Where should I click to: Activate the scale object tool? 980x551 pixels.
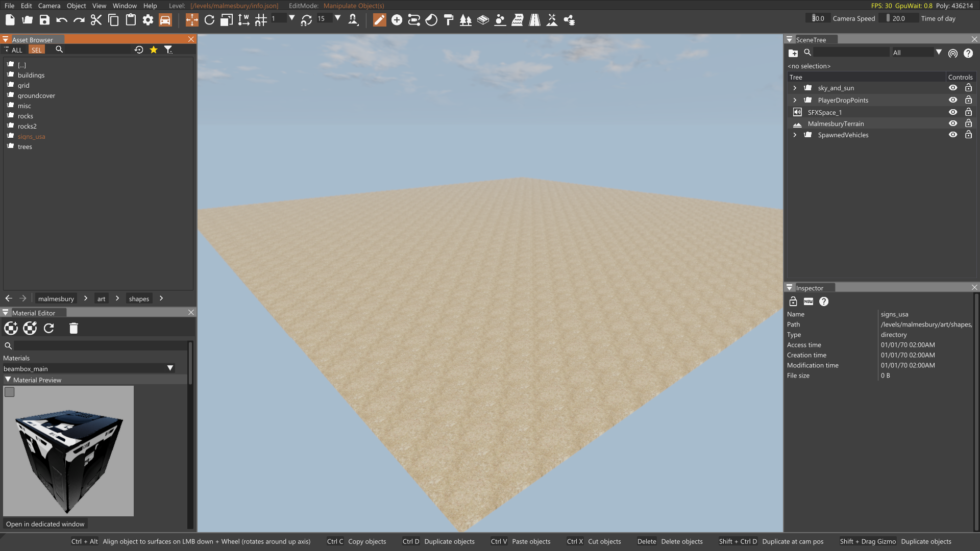226,20
